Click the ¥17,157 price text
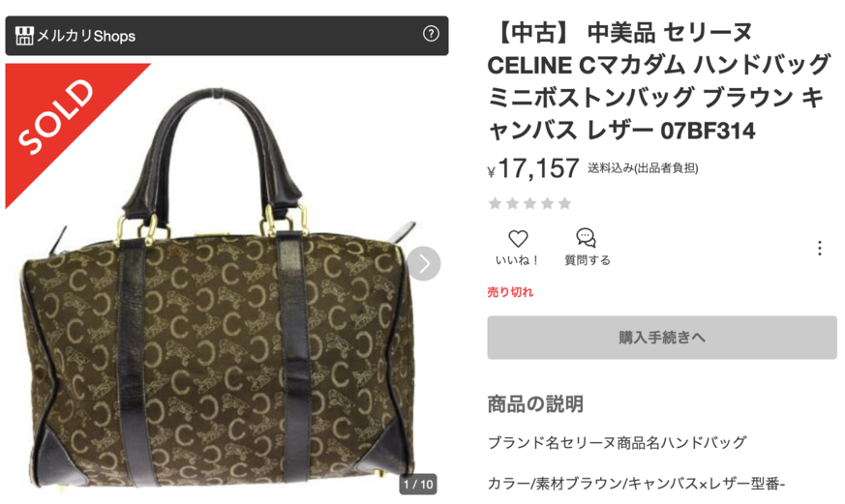Image resolution: width=845 pixels, height=504 pixels. 533,168
